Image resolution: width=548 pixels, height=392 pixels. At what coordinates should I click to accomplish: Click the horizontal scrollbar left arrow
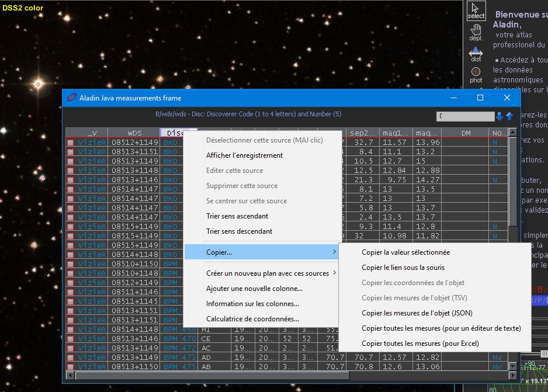[70, 376]
